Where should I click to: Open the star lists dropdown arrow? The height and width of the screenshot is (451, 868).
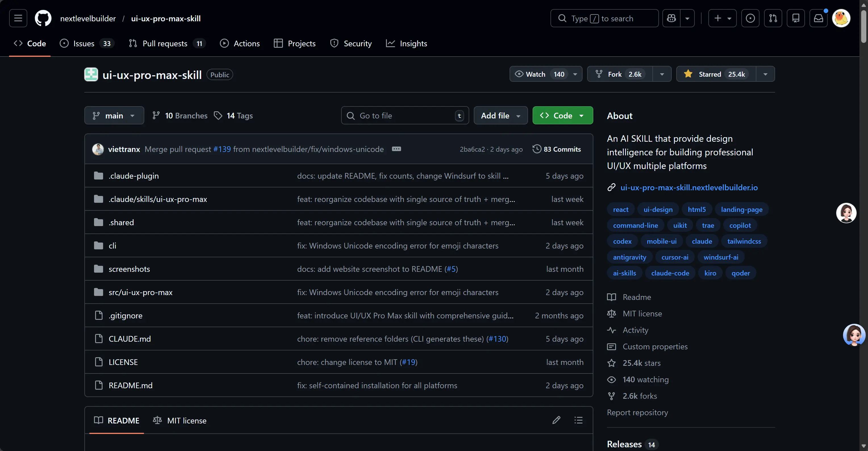[x=765, y=74]
